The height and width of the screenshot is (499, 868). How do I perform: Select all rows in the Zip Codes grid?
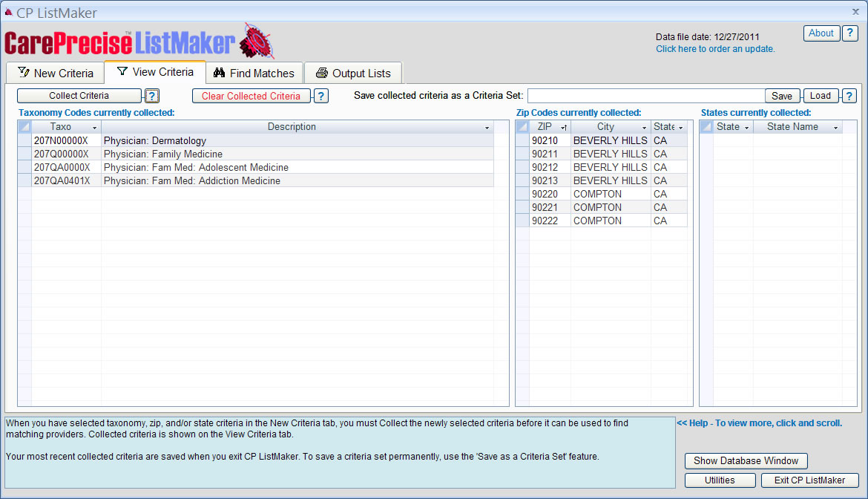click(522, 127)
